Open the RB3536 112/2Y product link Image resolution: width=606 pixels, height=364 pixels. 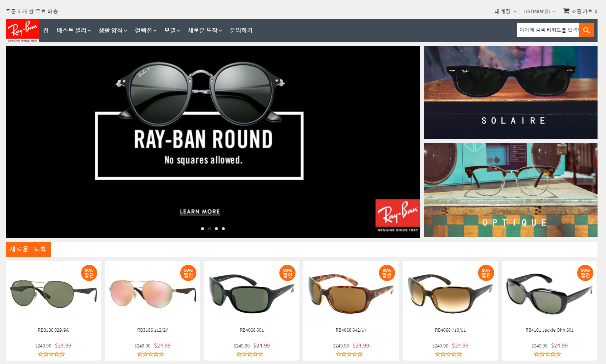pyautogui.click(x=153, y=330)
